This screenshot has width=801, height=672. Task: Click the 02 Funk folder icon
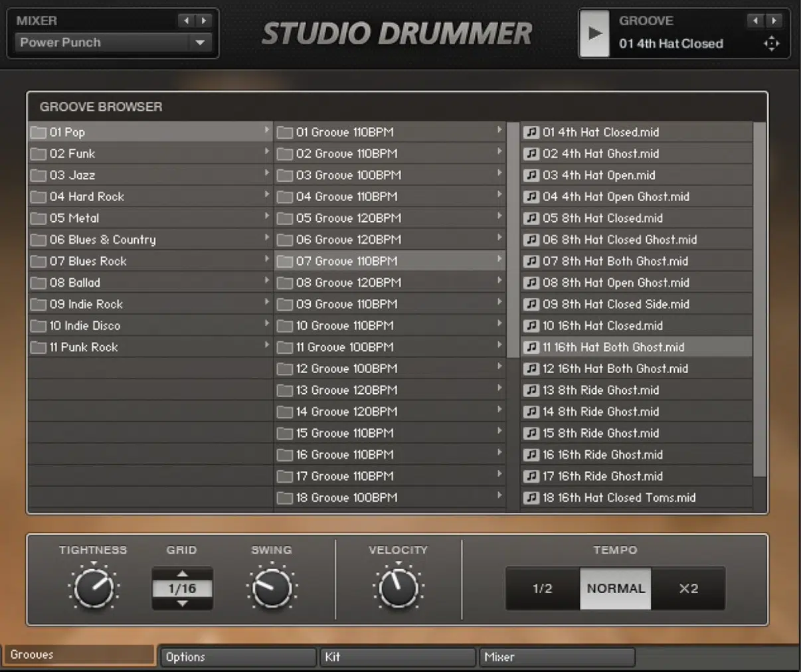coord(39,154)
